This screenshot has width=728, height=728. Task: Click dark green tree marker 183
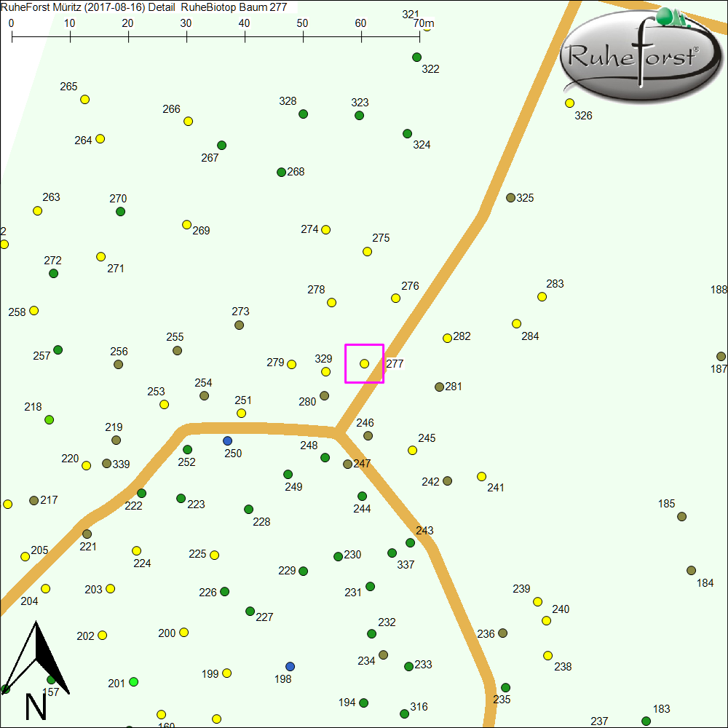pyautogui.click(x=646, y=721)
